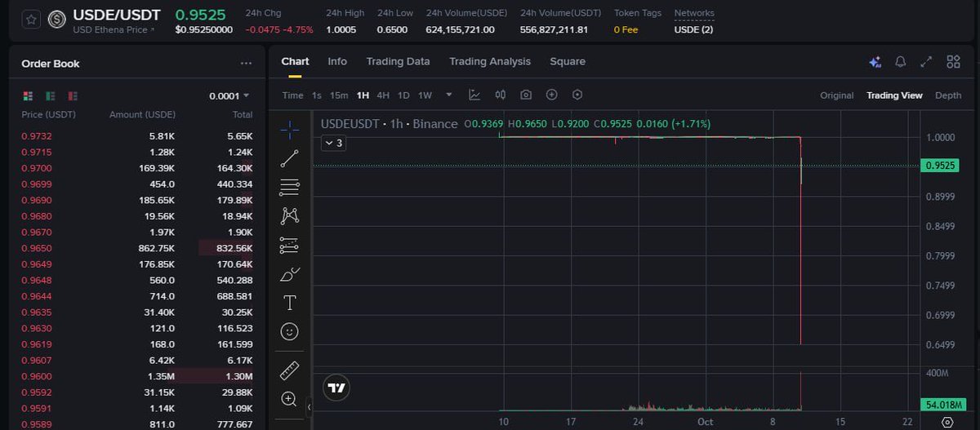The image size is (980, 430).
Task: Show buy orders only view
Action: tap(51, 95)
